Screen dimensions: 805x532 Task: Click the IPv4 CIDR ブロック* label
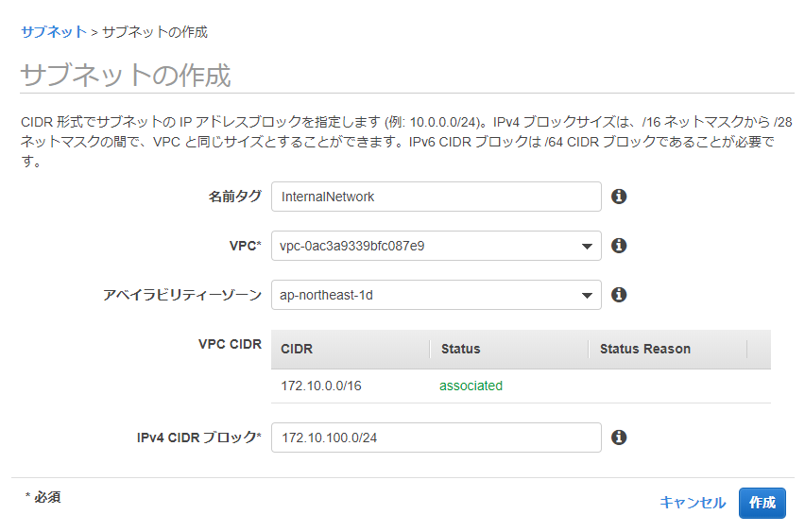(199, 438)
